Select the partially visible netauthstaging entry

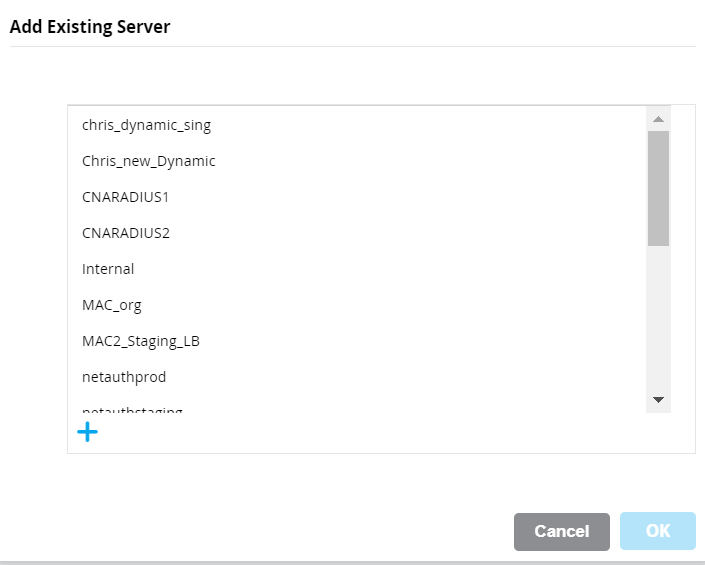pos(132,409)
